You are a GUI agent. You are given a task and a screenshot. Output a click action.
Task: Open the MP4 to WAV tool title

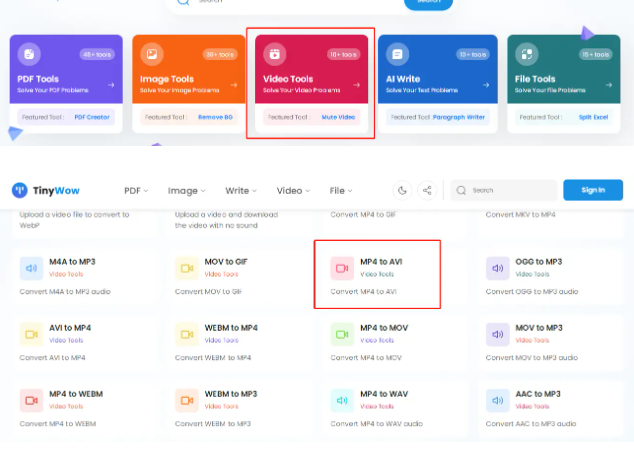point(384,394)
